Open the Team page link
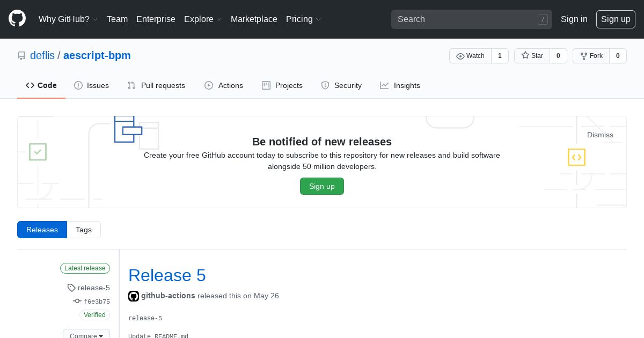Image resolution: width=644 pixels, height=338 pixels. tap(117, 19)
